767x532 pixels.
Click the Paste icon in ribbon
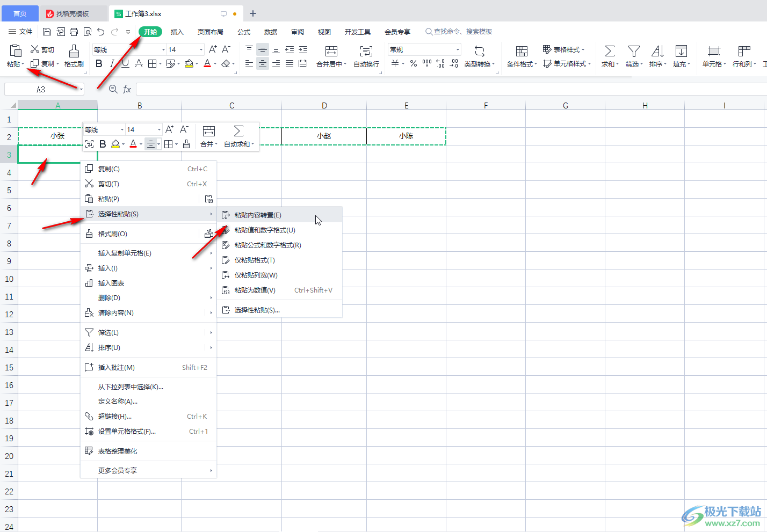coord(16,51)
